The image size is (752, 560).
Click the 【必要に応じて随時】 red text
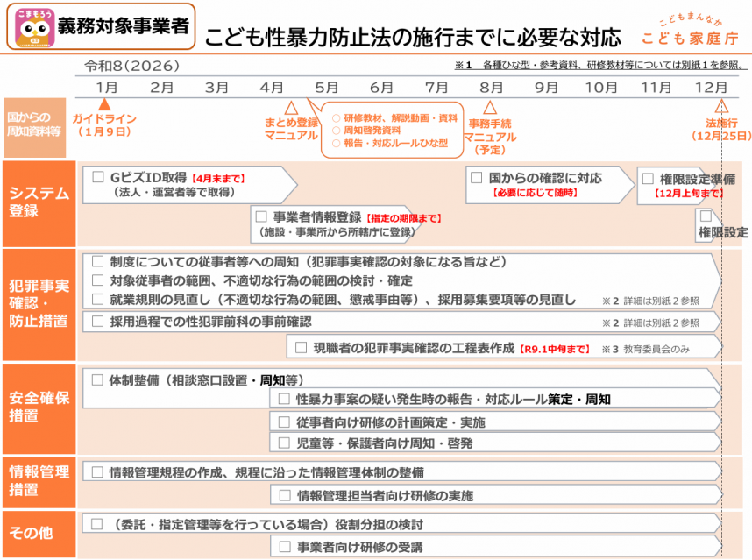(536, 193)
